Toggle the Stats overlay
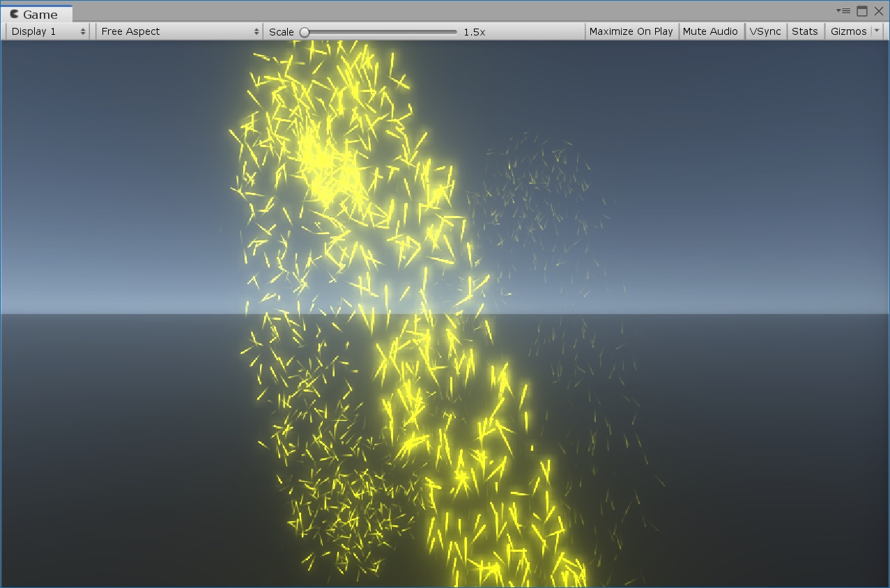This screenshot has height=588, width=890. click(805, 31)
